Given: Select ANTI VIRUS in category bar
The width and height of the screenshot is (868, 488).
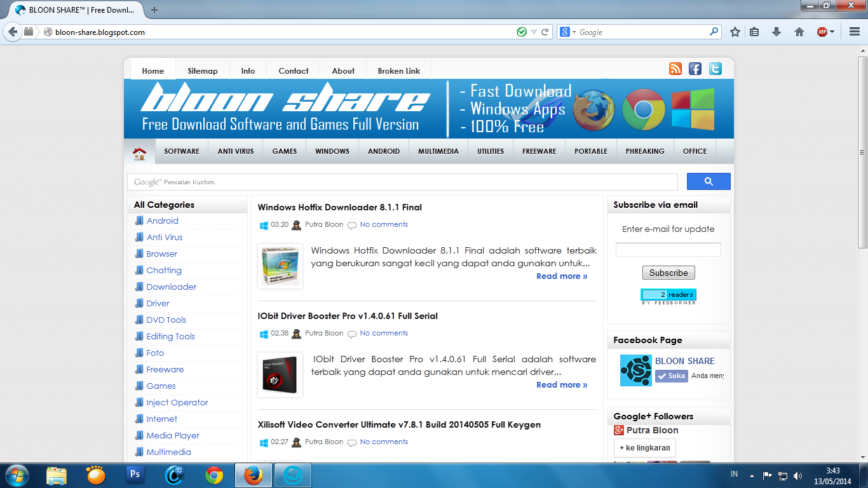Looking at the screenshot, I should (236, 151).
